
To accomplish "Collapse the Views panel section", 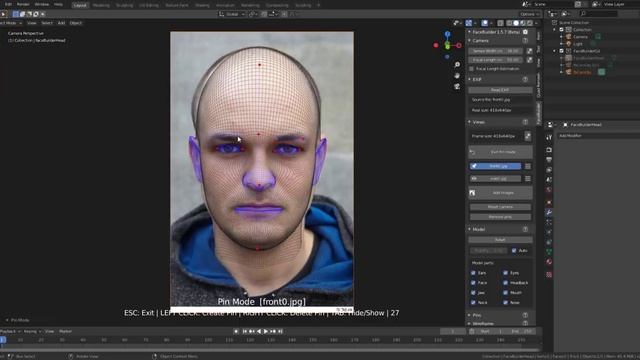I will pos(478,122).
